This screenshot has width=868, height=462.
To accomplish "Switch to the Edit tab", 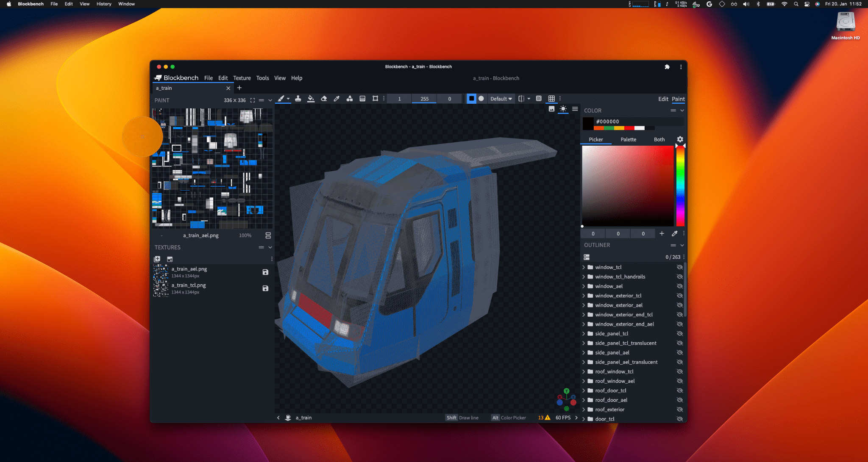I will click(x=663, y=99).
